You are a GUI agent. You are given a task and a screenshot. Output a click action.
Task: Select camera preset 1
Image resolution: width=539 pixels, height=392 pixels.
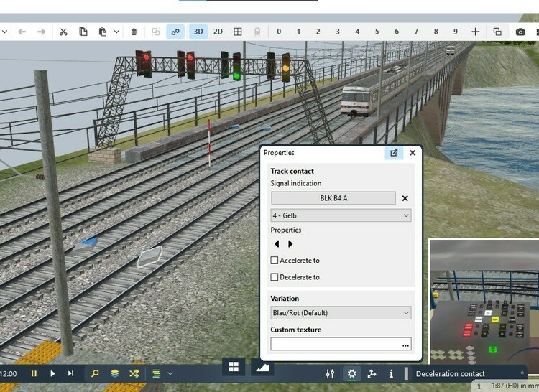[298, 32]
